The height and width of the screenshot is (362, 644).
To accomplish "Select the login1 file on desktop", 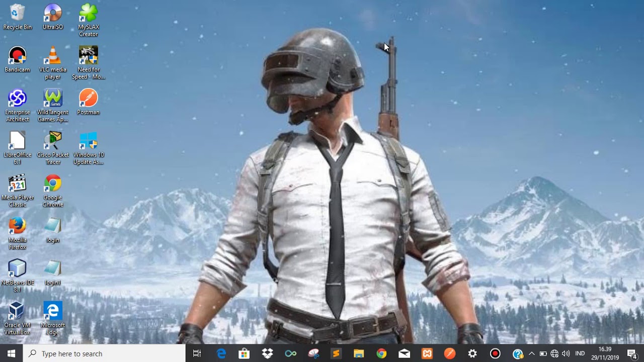I will pos(52,273).
